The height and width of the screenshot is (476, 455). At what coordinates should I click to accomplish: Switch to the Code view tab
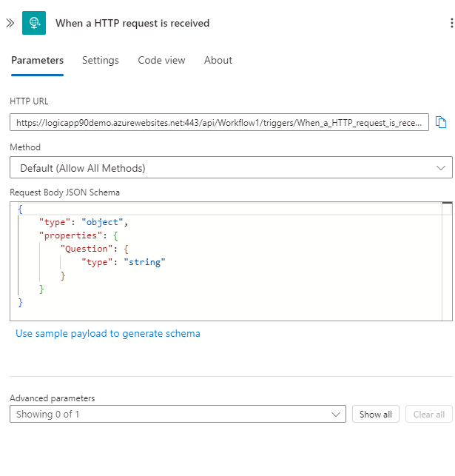(x=161, y=61)
